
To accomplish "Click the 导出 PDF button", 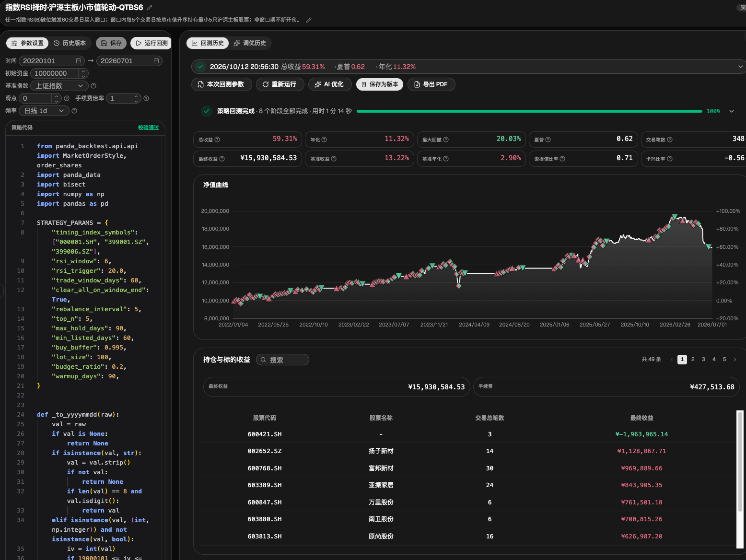I will tap(431, 84).
